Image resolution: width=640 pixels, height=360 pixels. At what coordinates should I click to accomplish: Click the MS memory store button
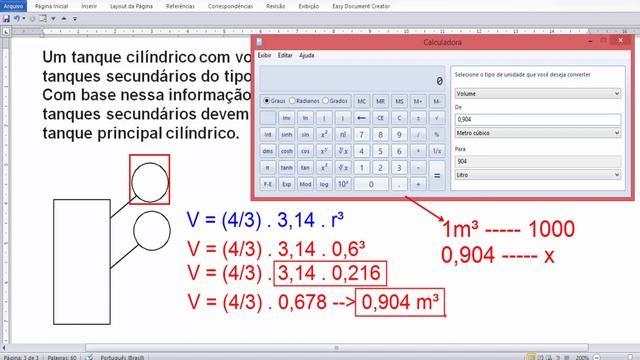[x=399, y=101]
